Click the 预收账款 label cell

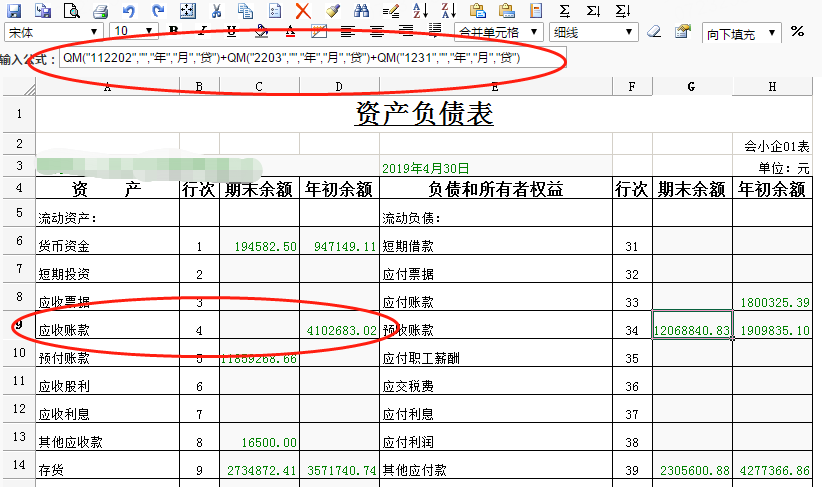(x=495, y=324)
